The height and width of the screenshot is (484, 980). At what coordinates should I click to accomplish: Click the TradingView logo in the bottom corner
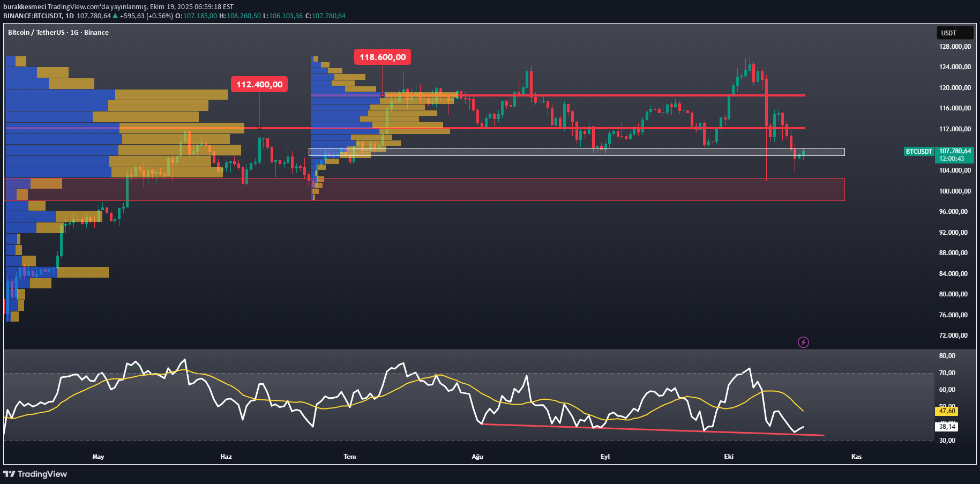coord(35,474)
